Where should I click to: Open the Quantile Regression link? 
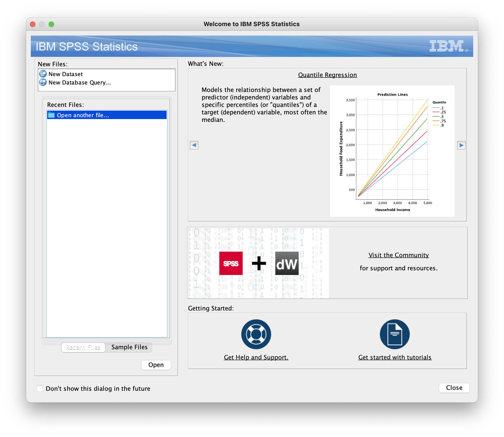point(327,75)
